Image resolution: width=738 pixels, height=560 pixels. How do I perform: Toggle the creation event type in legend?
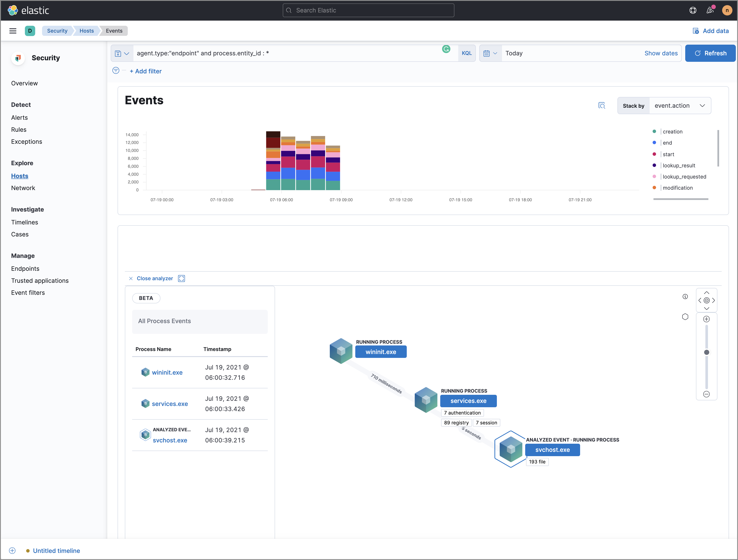tap(673, 131)
